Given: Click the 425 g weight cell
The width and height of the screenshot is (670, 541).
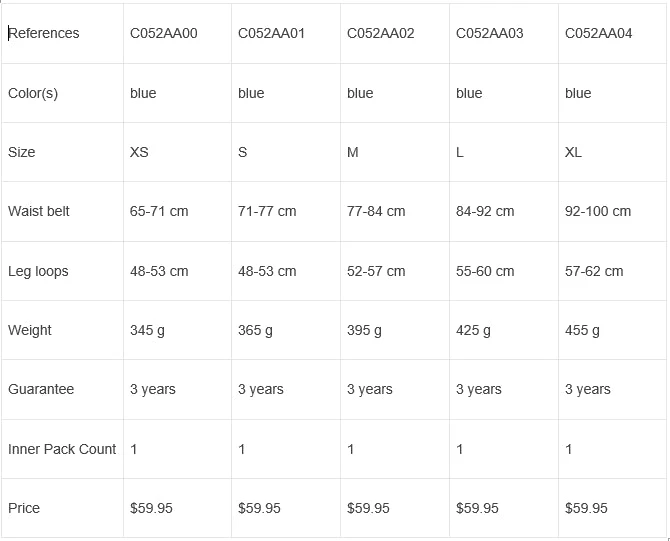Looking at the screenshot, I should pos(474,330).
